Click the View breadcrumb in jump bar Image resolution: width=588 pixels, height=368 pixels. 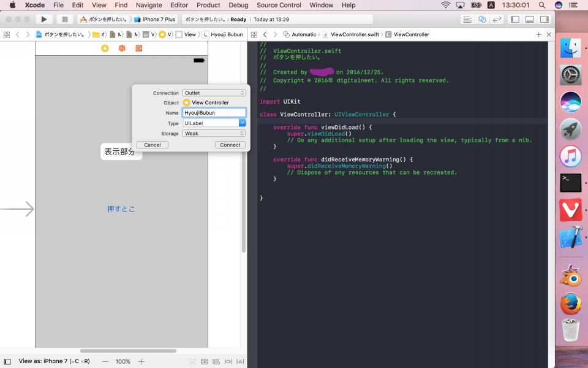[x=186, y=34]
